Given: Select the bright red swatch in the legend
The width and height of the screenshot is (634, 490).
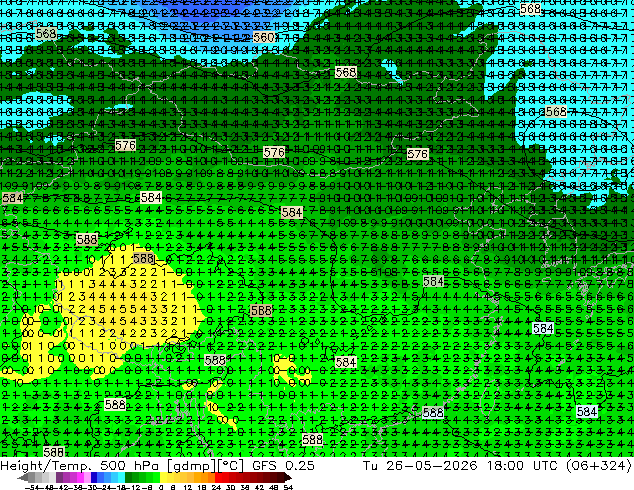Looking at the screenshot, I should [x=218, y=477].
